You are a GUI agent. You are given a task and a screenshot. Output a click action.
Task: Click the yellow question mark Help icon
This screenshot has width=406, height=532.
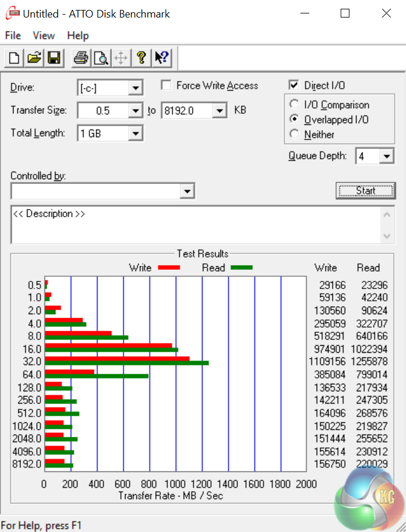141,58
